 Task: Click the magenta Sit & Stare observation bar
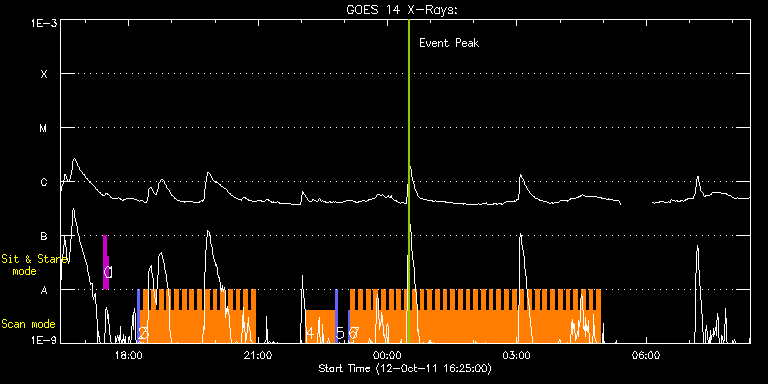pyautogui.click(x=105, y=263)
